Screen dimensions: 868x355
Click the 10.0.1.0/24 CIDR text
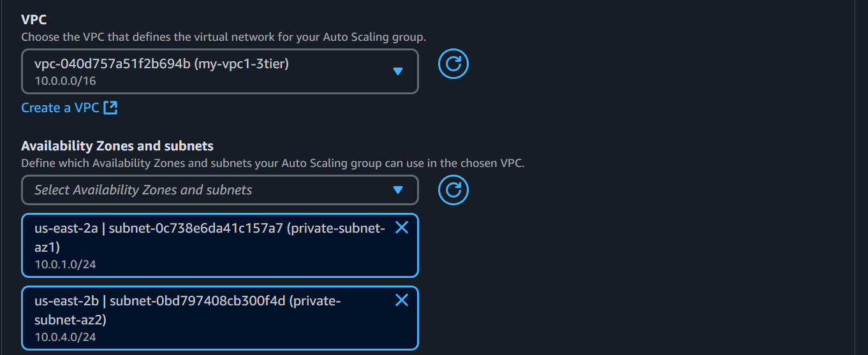click(65, 264)
